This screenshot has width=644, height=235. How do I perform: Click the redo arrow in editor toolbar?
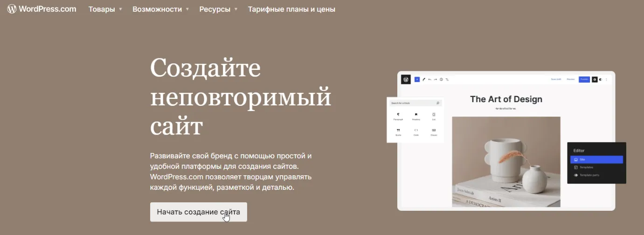tap(435, 80)
